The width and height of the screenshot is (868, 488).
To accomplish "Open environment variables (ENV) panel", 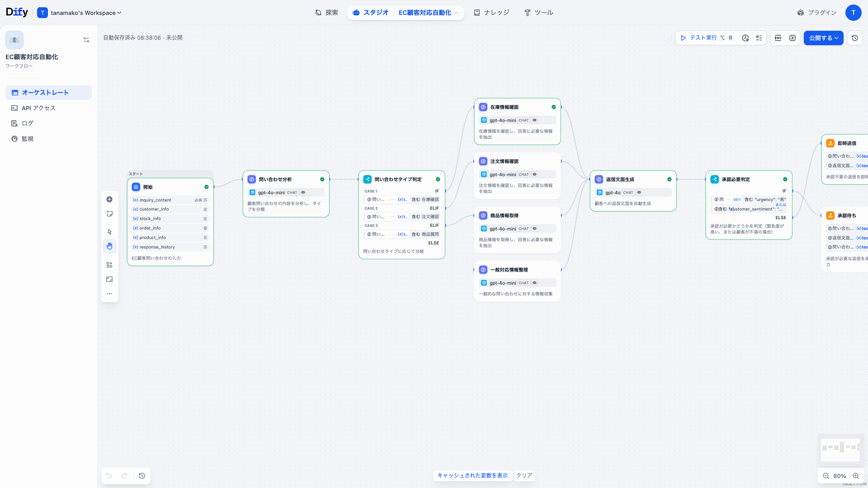I will [778, 38].
